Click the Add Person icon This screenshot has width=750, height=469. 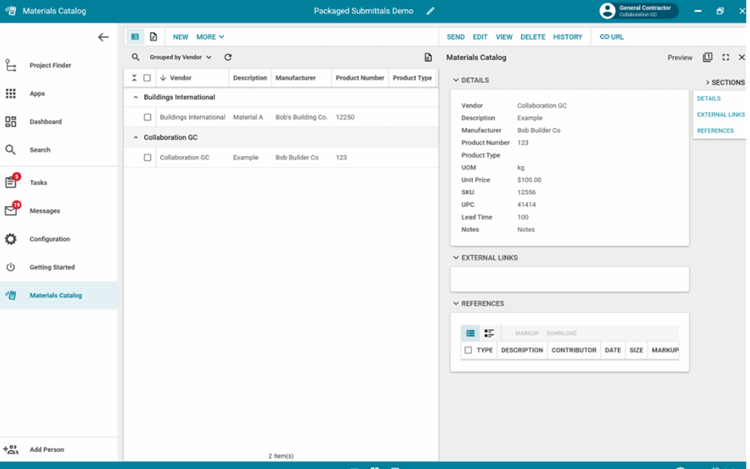11,450
